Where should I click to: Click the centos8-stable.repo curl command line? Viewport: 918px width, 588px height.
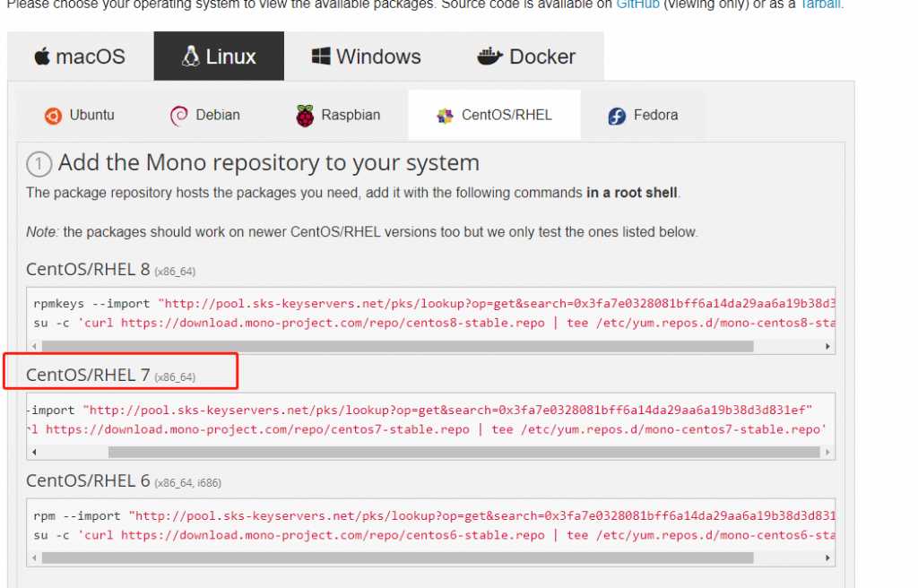point(435,323)
